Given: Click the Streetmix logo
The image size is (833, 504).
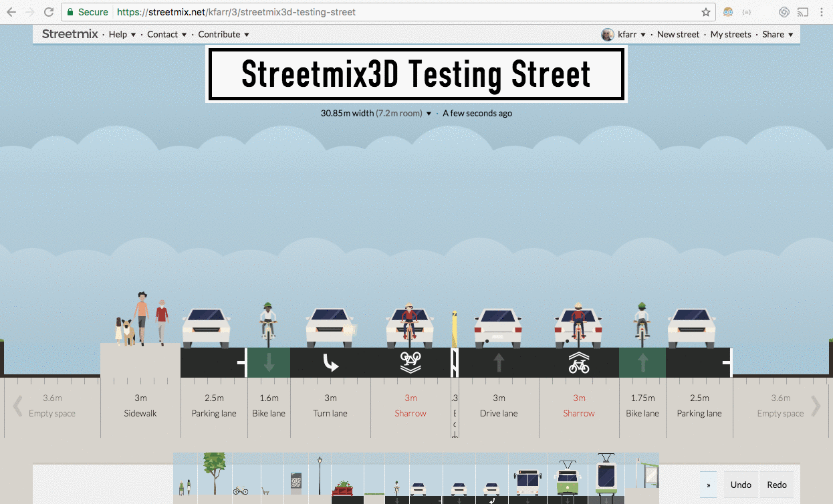Looking at the screenshot, I should pos(70,34).
